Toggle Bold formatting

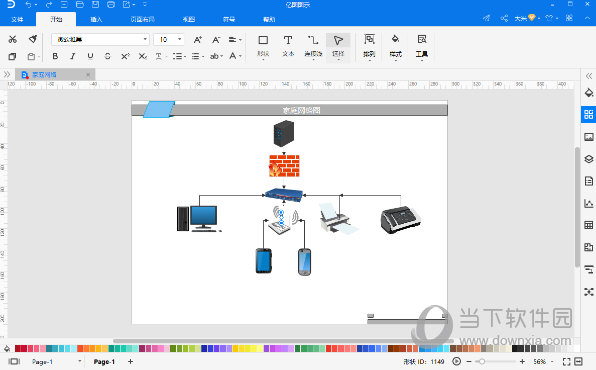pyautogui.click(x=55, y=56)
